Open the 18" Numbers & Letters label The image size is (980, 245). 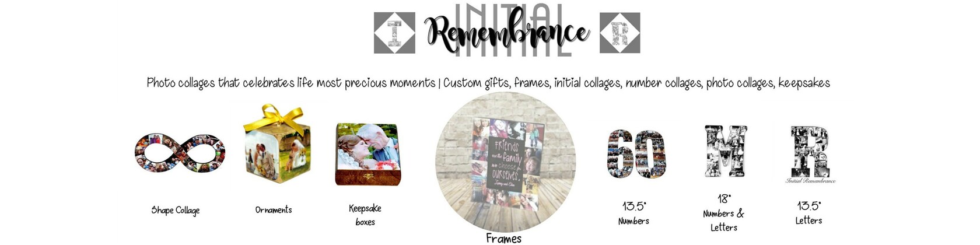pos(723,213)
